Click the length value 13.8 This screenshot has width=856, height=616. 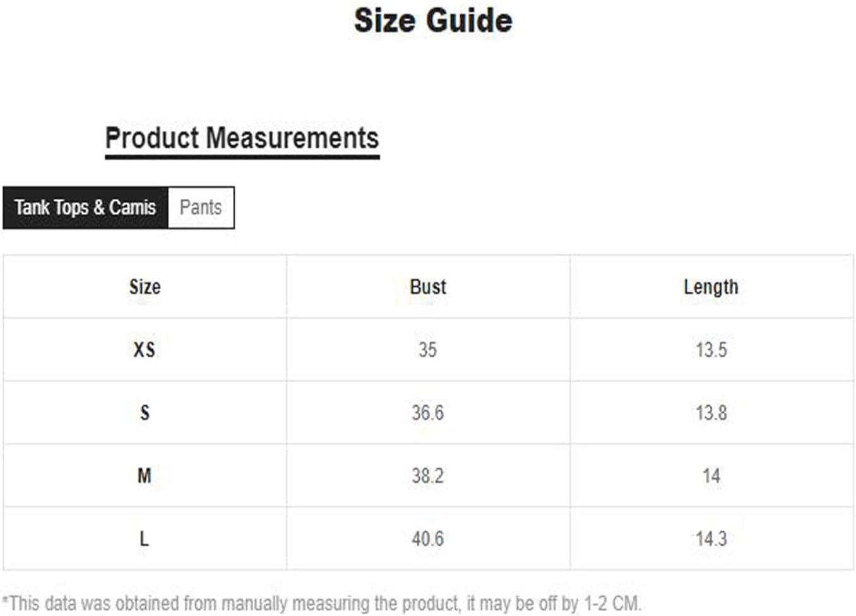711,413
